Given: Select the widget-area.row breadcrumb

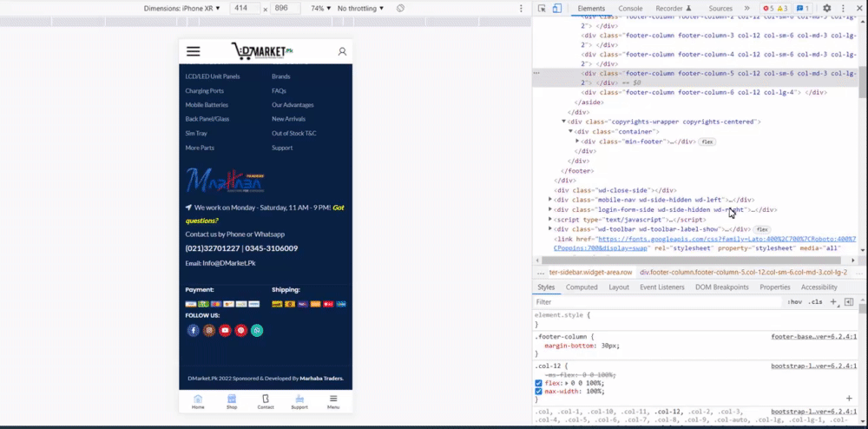Looking at the screenshot, I should (x=590, y=273).
